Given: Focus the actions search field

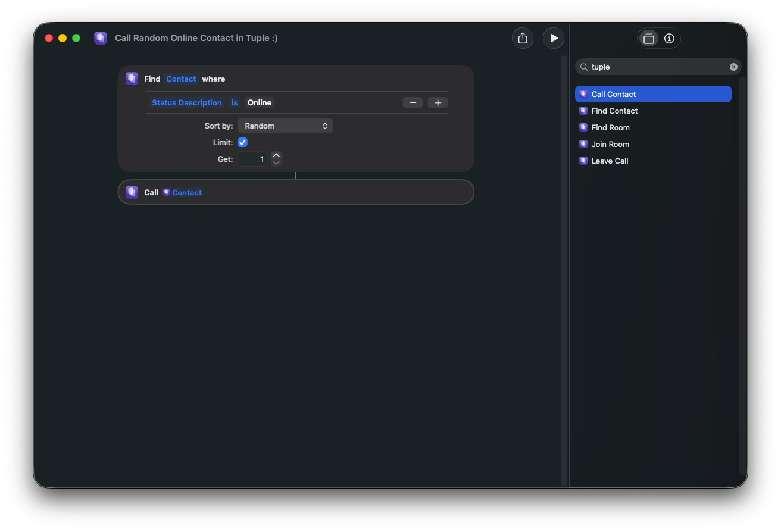Looking at the screenshot, I should click(x=658, y=67).
